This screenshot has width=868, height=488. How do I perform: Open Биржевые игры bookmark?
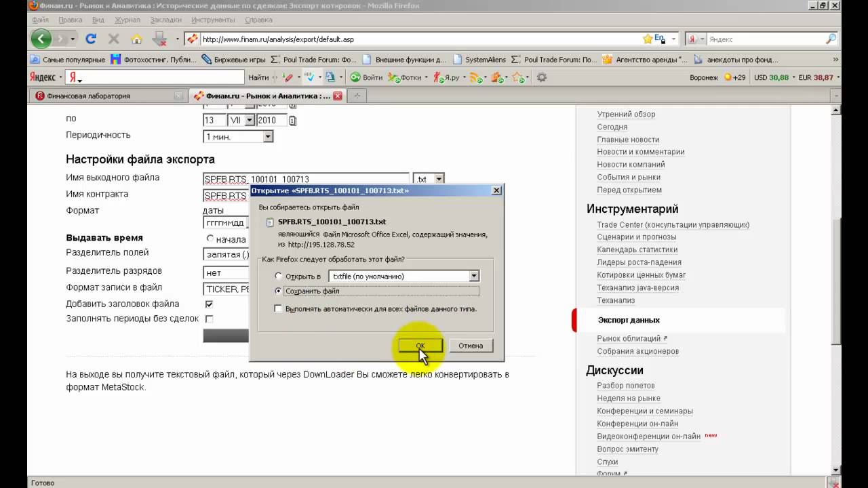234,60
